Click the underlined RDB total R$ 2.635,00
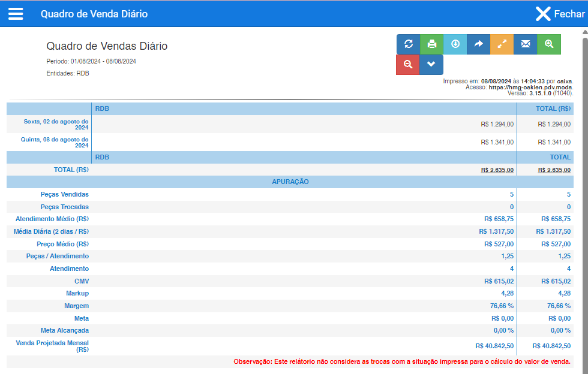The width and height of the screenshot is (588, 374). (x=497, y=170)
